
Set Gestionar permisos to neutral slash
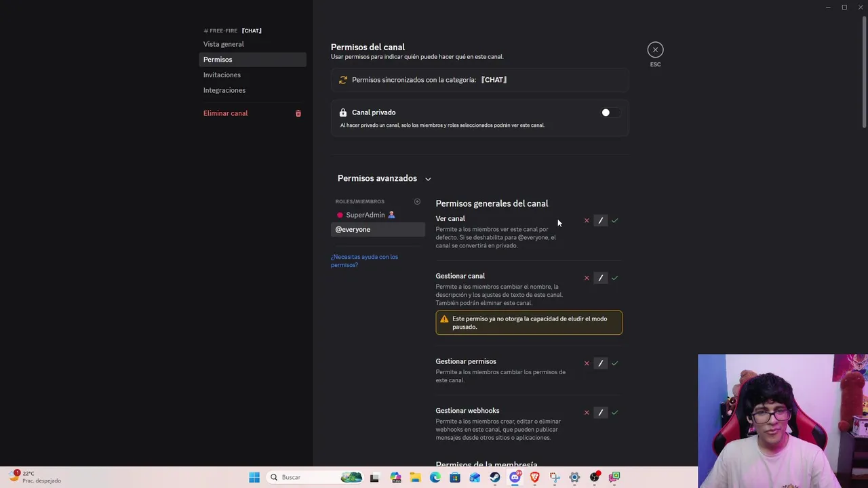[600, 363]
